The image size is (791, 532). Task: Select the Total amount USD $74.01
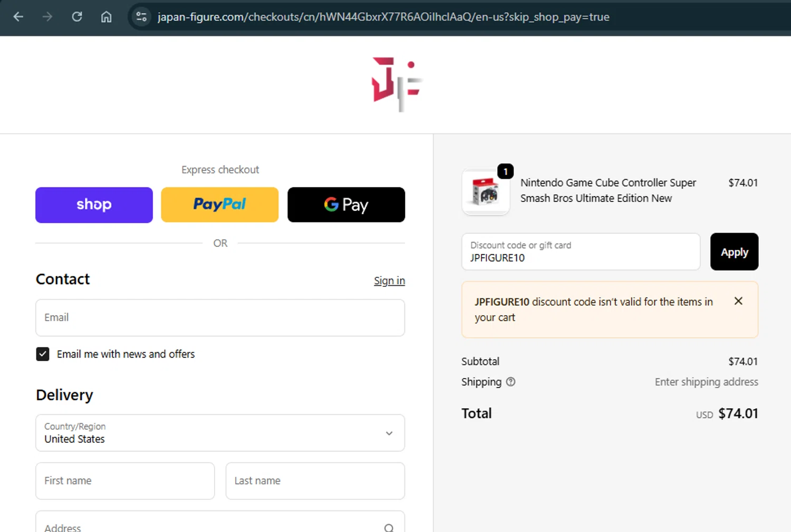click(x=727, y=413)
